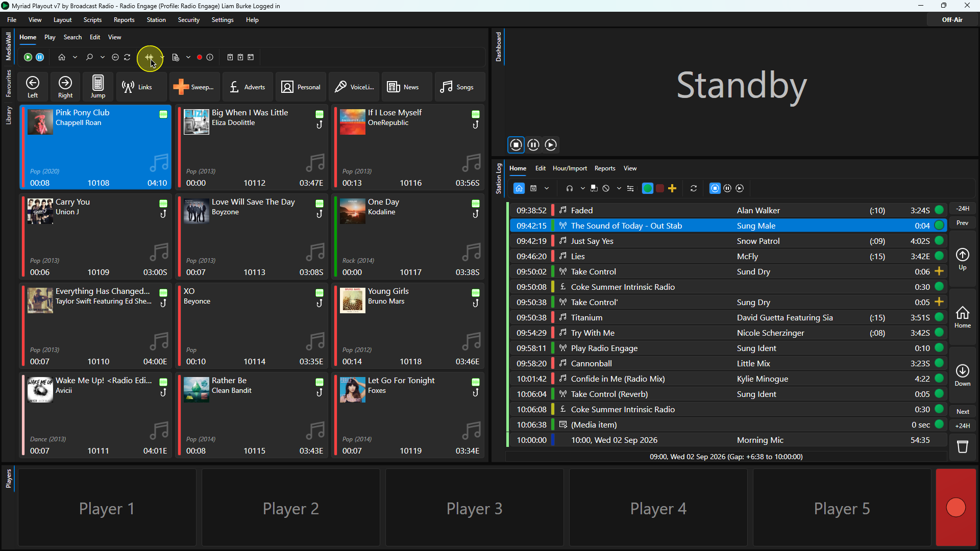
Task: Click the waveform icon in MediaWall toolbar
Action: (149, 57)
